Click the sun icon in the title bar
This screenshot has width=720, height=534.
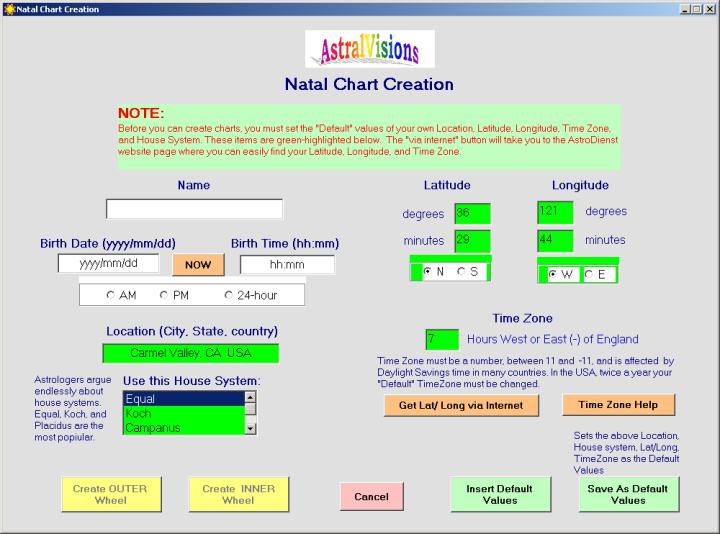pos(9,9)
